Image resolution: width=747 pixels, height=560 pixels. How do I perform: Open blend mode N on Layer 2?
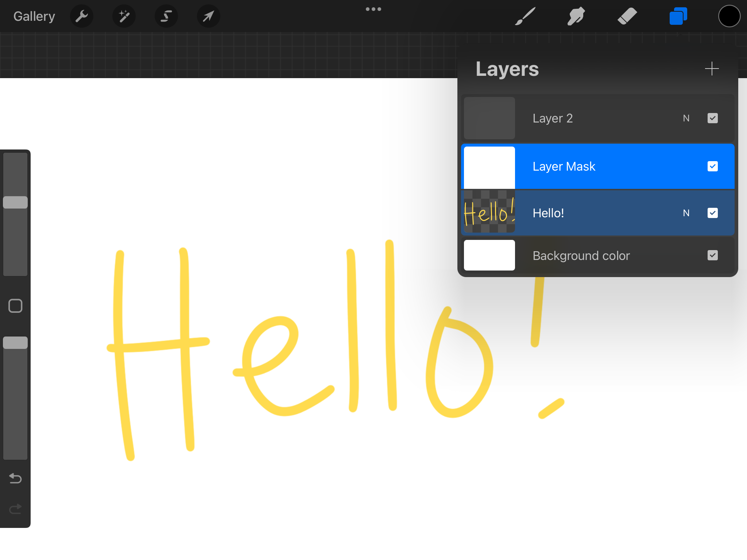[686, 118]
